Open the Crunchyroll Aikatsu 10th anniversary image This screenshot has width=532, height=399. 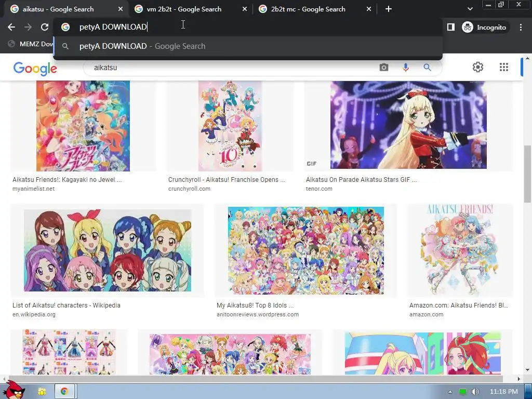(x=230, y=126)
